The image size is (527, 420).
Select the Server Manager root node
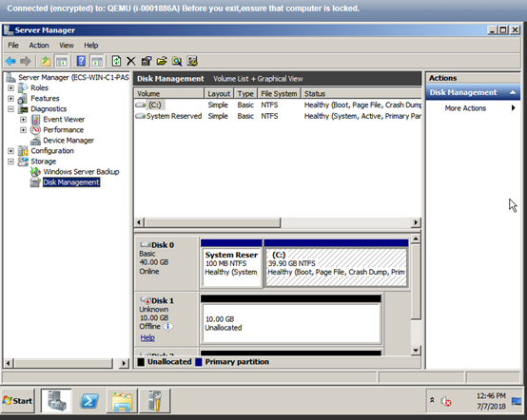(73, 78)
